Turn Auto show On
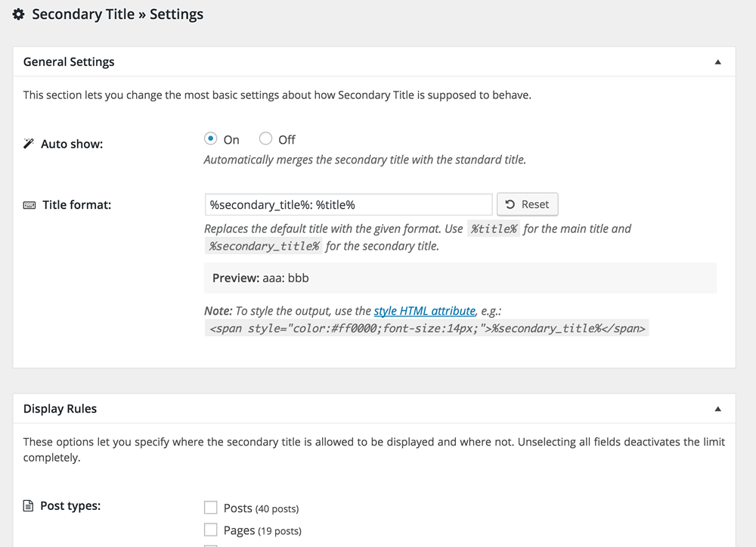Image resolution: width=756 pixels, height=547 pixels. (x=211, y=138)
